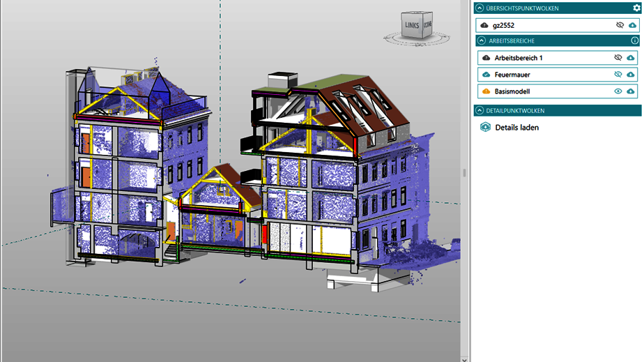Image resolution: width=644 pixels, height=362 pixels.
Task: Collapse the Detailpunktwolken section
Action: [x=480, y=110]
